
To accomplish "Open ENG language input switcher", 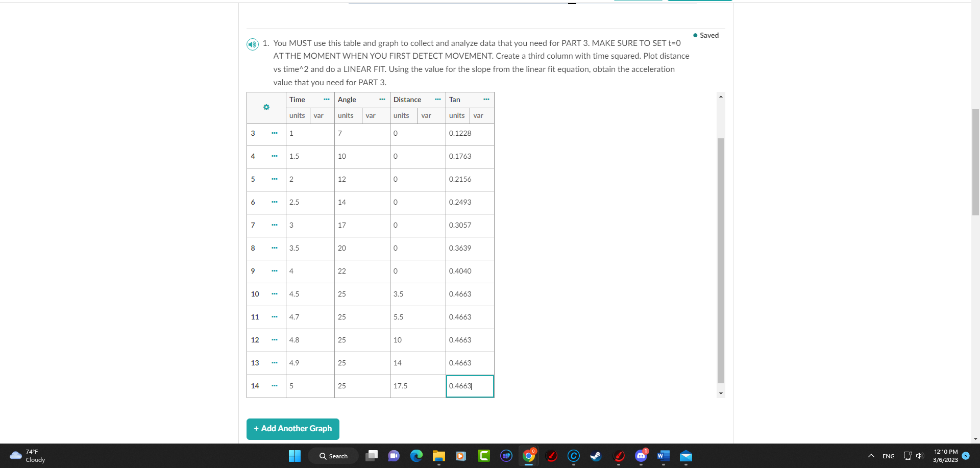I will [x=889, y=456].
